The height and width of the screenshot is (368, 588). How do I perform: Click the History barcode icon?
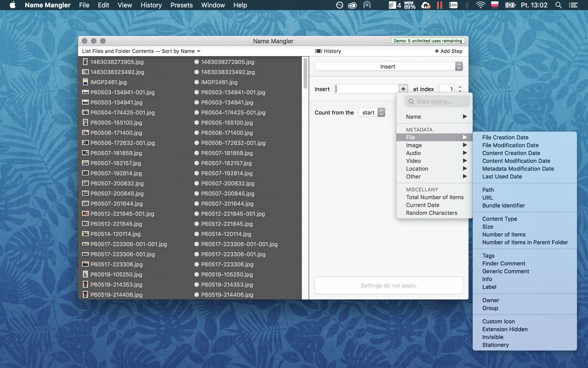click(318, 51)
